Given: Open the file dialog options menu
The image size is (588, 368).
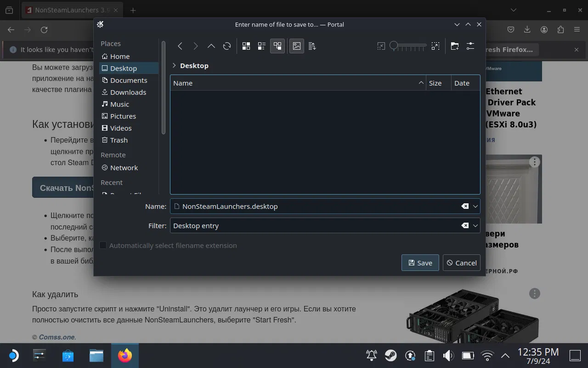Looking at the screenshot, I should tap(470, 46).
